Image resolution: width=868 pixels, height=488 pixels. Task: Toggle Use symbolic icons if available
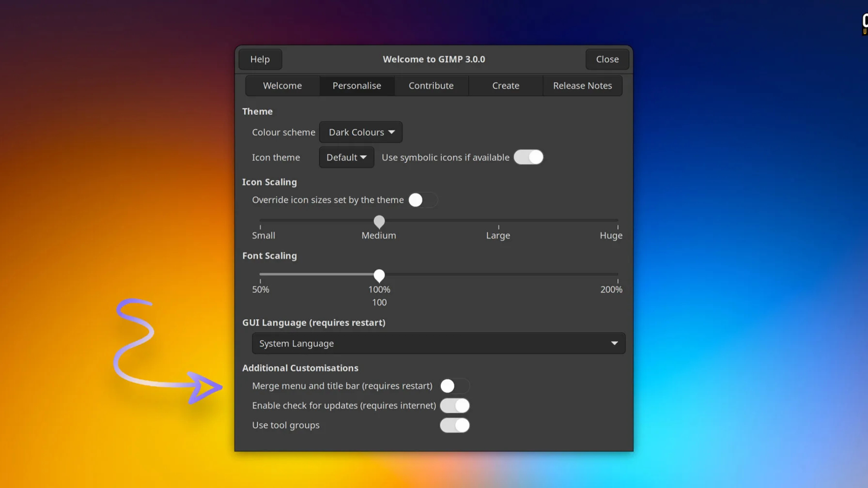tap(528, 157)
